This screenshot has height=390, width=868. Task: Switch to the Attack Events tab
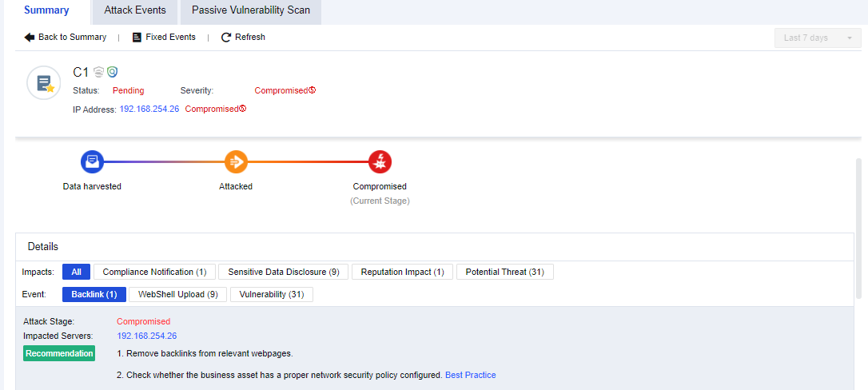point(135,11)
